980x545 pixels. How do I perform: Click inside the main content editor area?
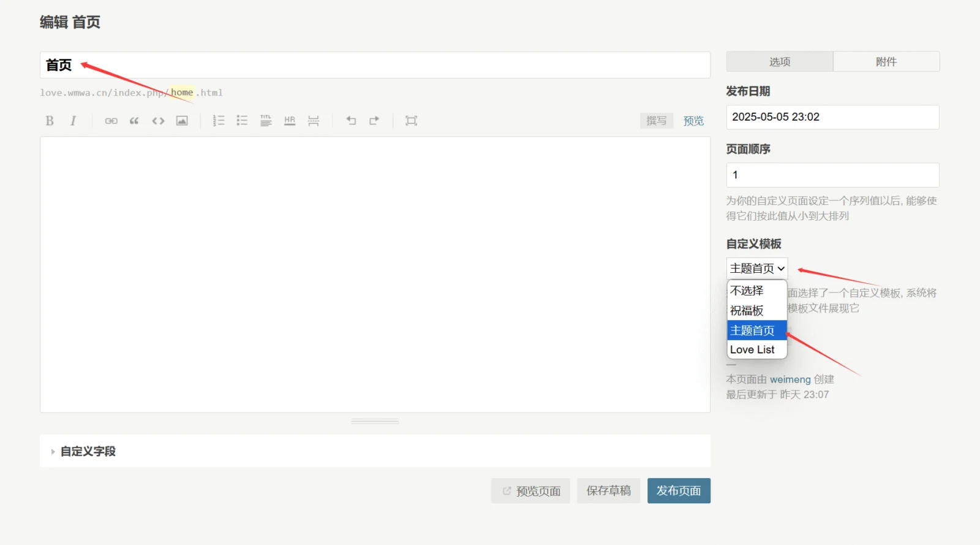[x=375, y=274]
